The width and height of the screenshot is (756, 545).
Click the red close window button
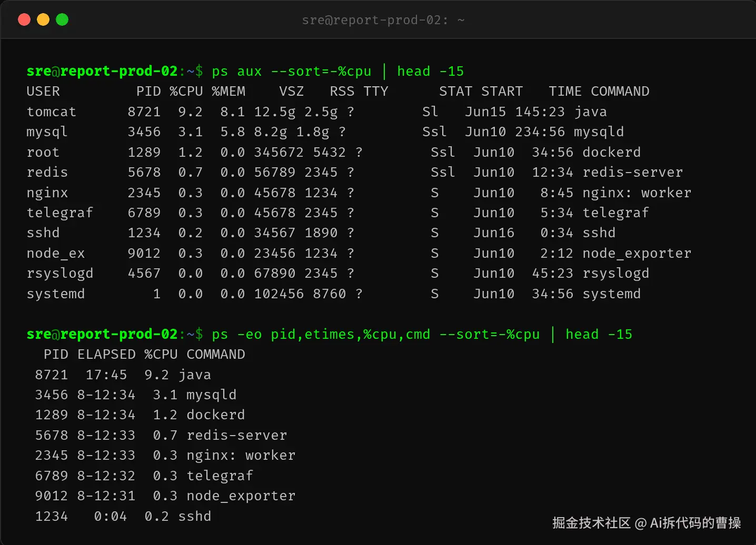(x=24, y=19)
